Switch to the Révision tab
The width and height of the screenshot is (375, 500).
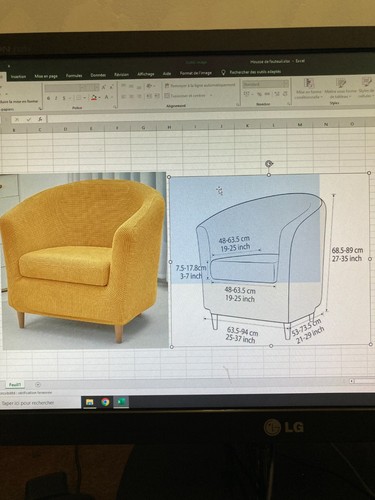[x=122, y=75]
